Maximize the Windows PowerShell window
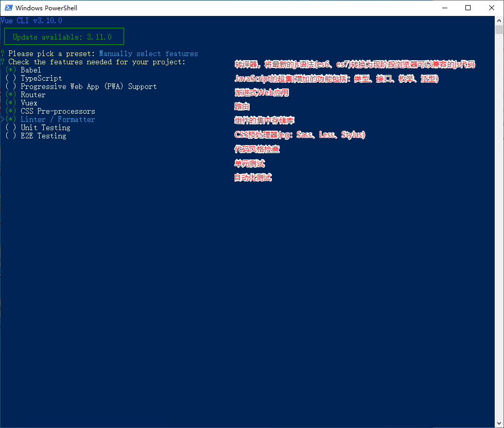This screenshot has height=428, width=504. pos(468,8)
